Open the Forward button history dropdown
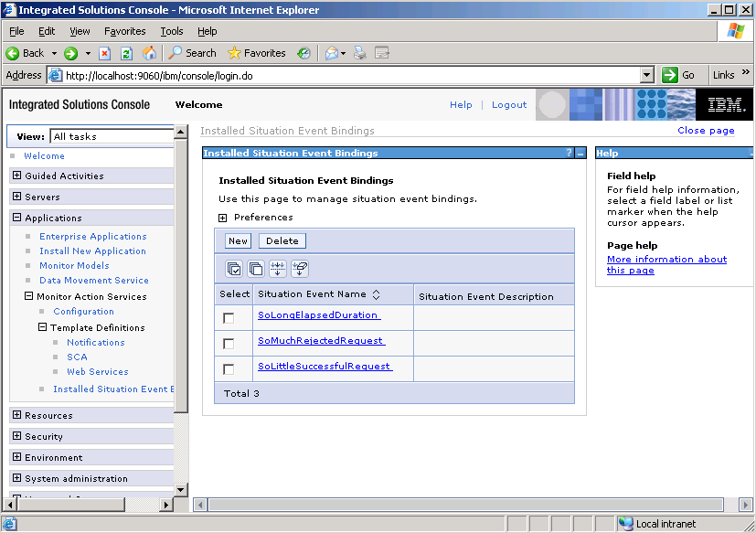 [88, 53]
